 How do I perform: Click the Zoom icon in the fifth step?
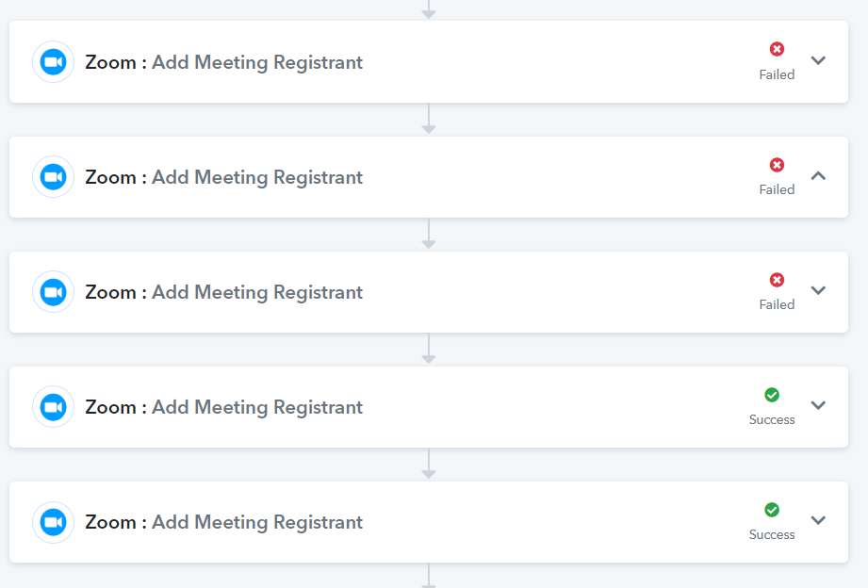[53, 522]
